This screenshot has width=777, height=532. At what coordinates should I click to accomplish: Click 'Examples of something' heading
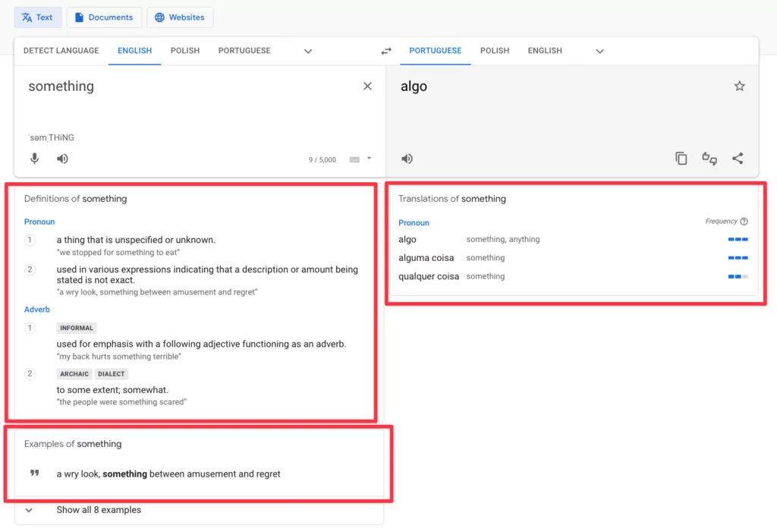pyautogui.click(x=73, y=444)
